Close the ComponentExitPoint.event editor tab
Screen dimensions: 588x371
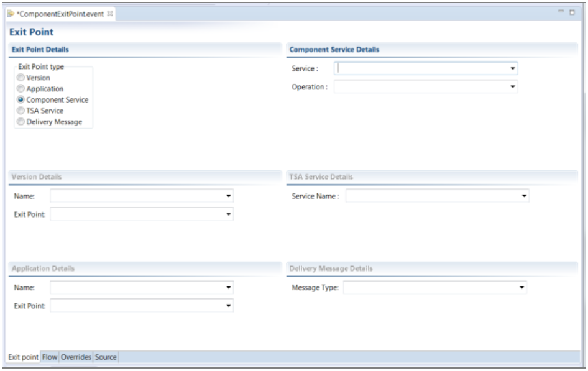(x=110, y=13)
